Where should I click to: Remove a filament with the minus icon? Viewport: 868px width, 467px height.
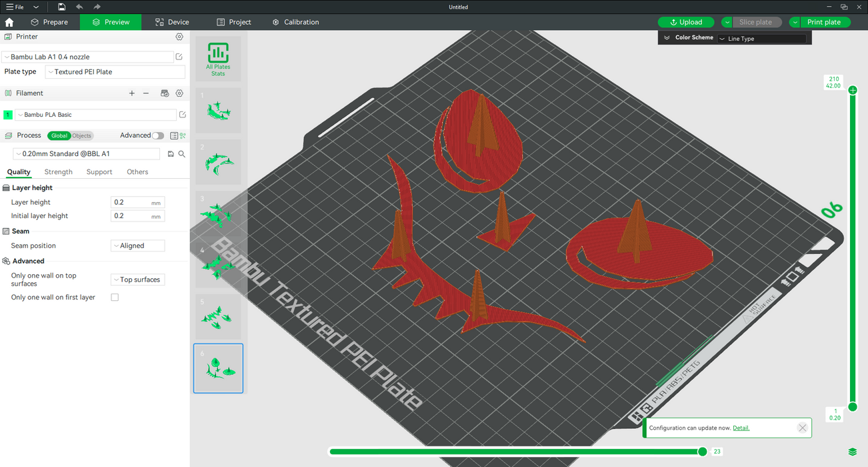click(146, 93)
